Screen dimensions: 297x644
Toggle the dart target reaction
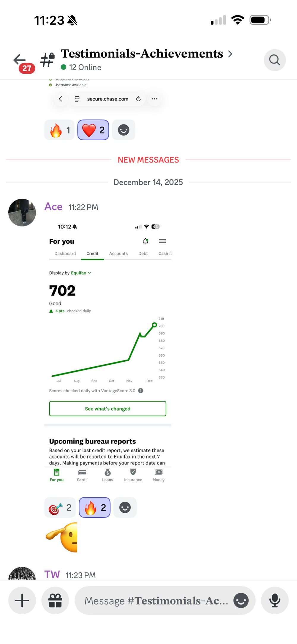[x=60, y=507]
